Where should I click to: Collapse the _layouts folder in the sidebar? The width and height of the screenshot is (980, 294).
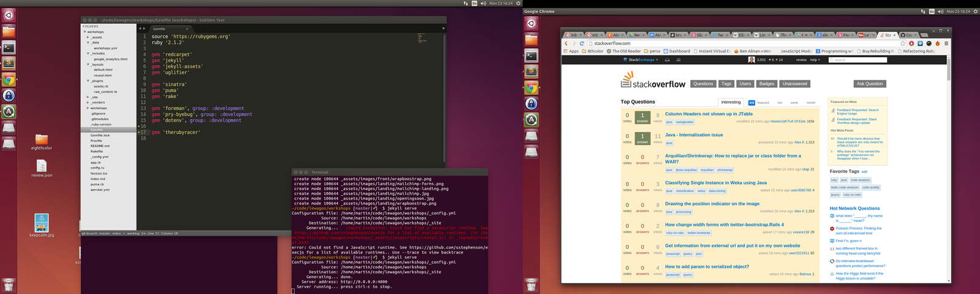coord(88,65)
